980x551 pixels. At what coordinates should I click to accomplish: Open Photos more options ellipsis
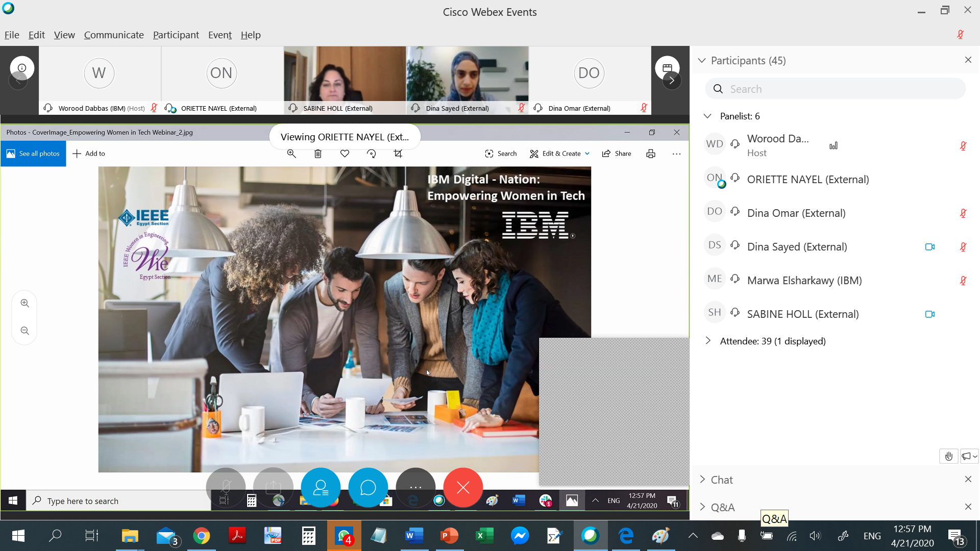[x=677, y=154]
